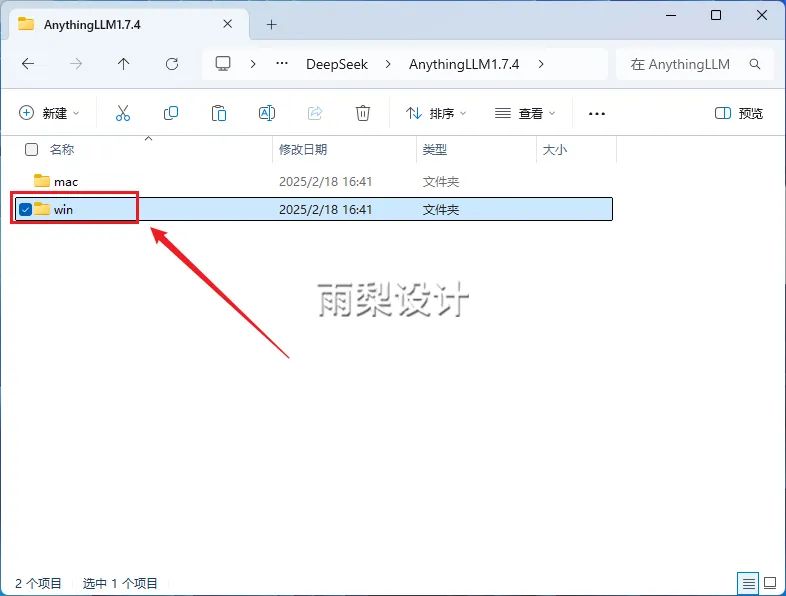Screen dimensions: 786x596
Task: Click 文件夹 type in win row
Action: click(x=441, y=210)
